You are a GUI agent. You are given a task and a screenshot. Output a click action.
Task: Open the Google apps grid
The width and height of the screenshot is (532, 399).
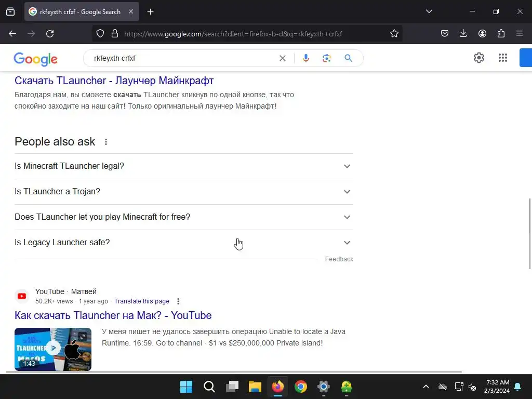[x=503, y=58]
